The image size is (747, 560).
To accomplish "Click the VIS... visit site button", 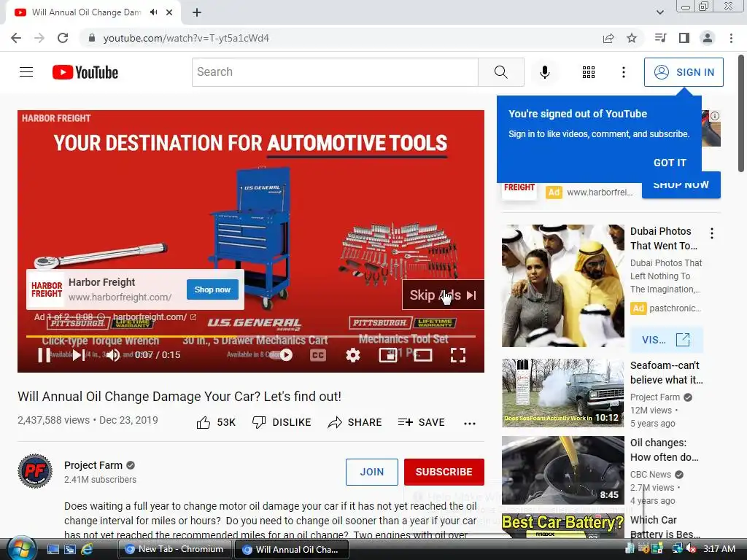I will 666,340.
